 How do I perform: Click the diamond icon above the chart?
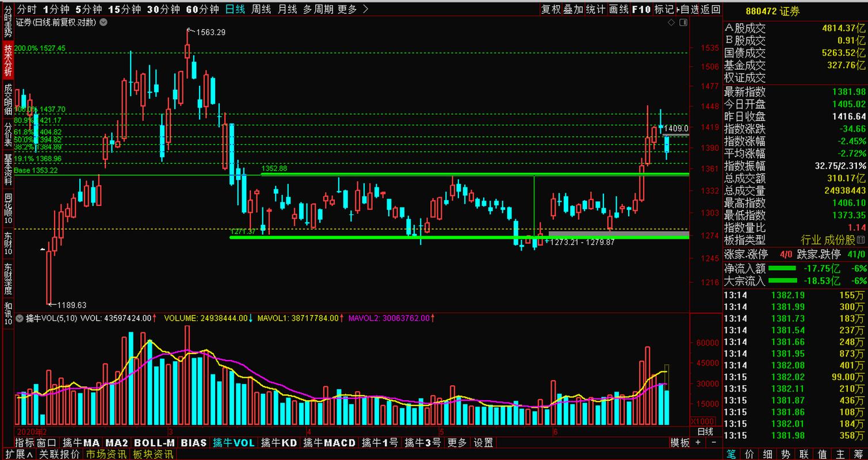pyautogui.click(x=671, y=22)
